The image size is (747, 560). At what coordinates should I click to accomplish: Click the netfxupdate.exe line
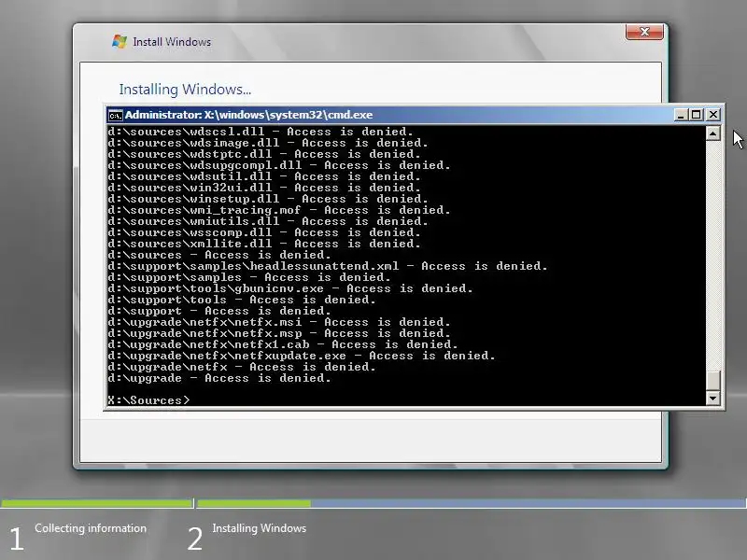tap(301, 356)
